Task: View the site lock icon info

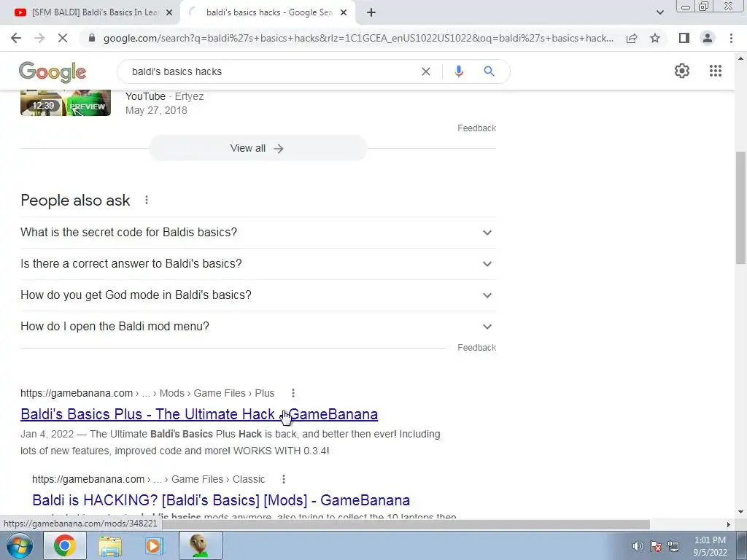Action: [92, 38]
